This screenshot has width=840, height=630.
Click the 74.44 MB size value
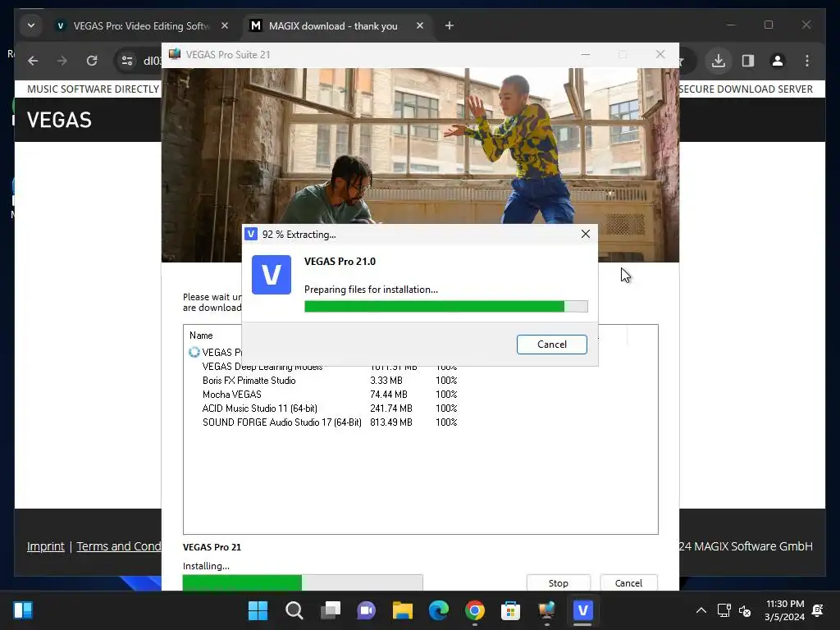[x=388, y=395]
